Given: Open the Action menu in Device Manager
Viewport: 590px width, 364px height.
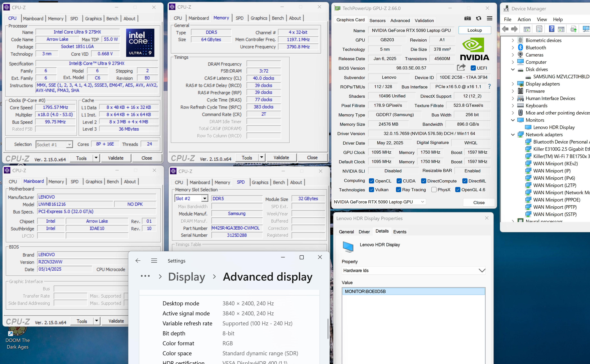Looking at the screenshot, I should [524, 19].
